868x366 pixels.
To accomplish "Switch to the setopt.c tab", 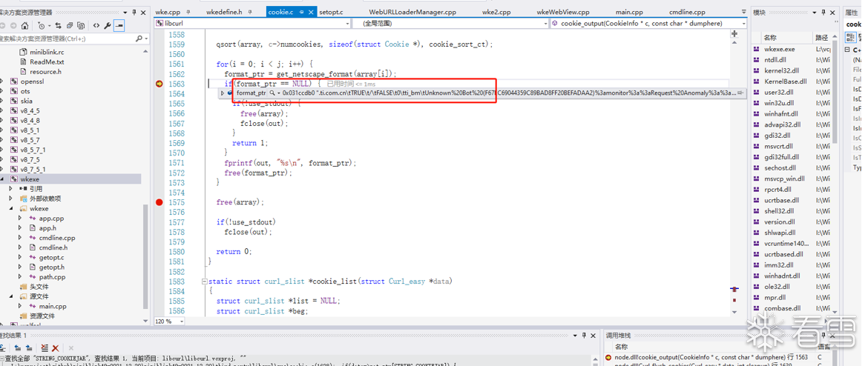I will click(x=331, y=12).
